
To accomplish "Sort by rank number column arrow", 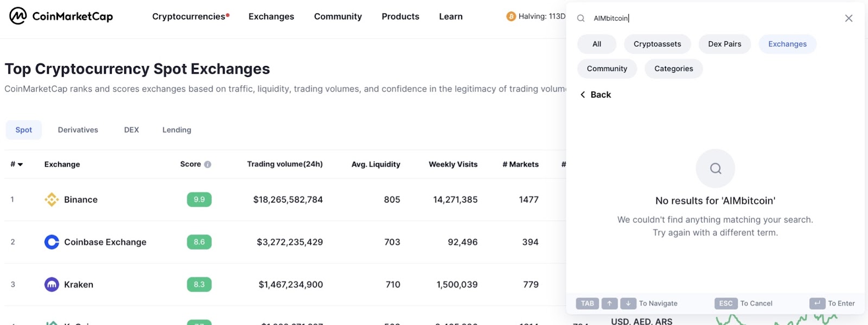I will 20,164.
